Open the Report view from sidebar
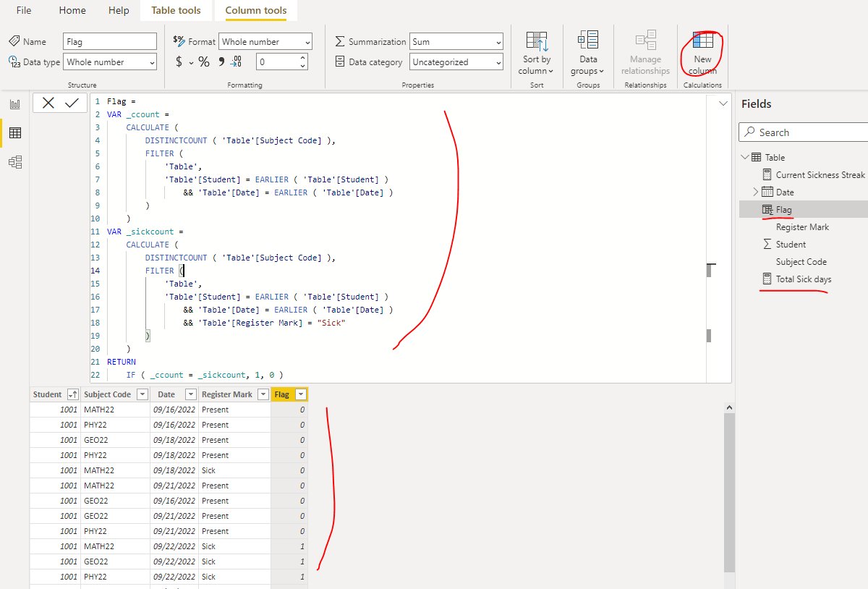The image size is (868, 589). click(x=14, y=104)
